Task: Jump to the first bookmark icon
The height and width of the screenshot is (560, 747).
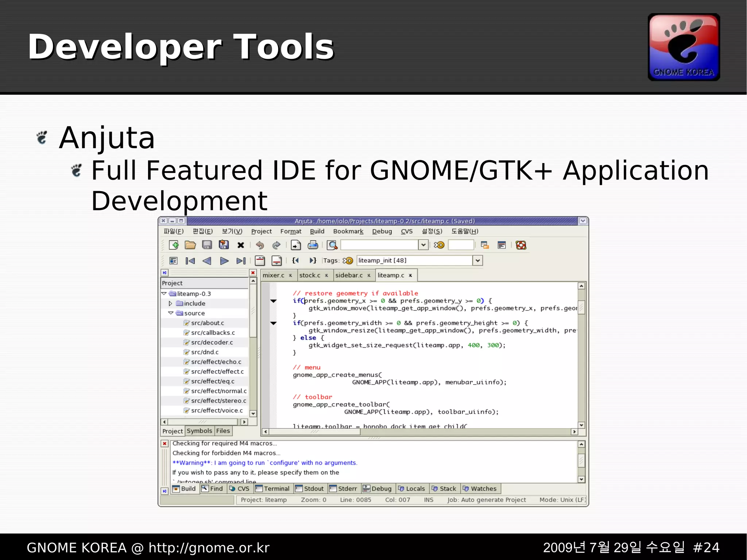Action: (190, 260)
